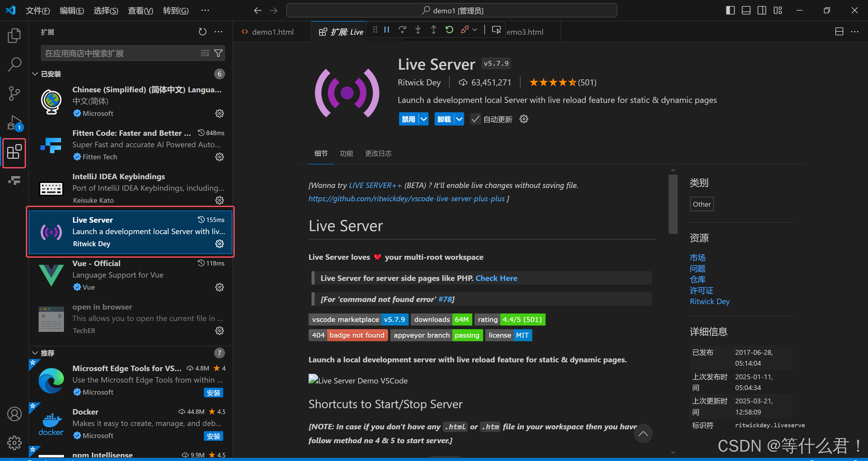Open the Explorer view in activity bar
Viewport: 868px width, 461px height.
tap(14, 35)
